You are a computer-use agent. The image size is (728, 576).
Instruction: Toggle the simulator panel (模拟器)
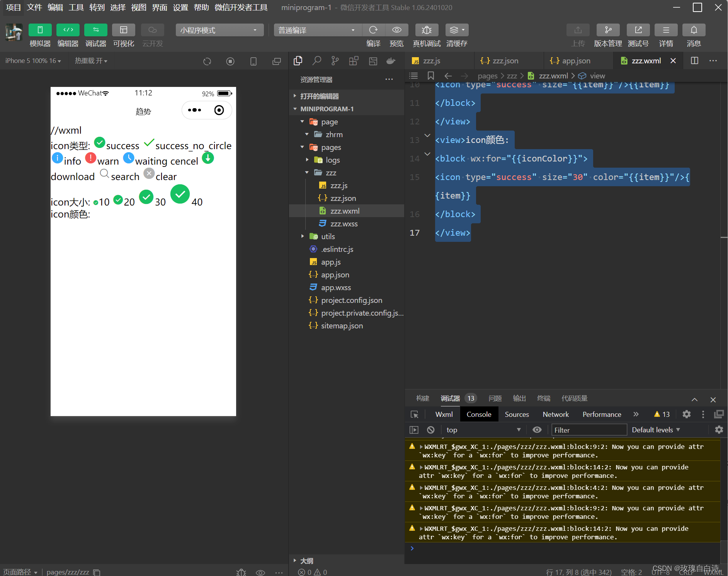40,30
